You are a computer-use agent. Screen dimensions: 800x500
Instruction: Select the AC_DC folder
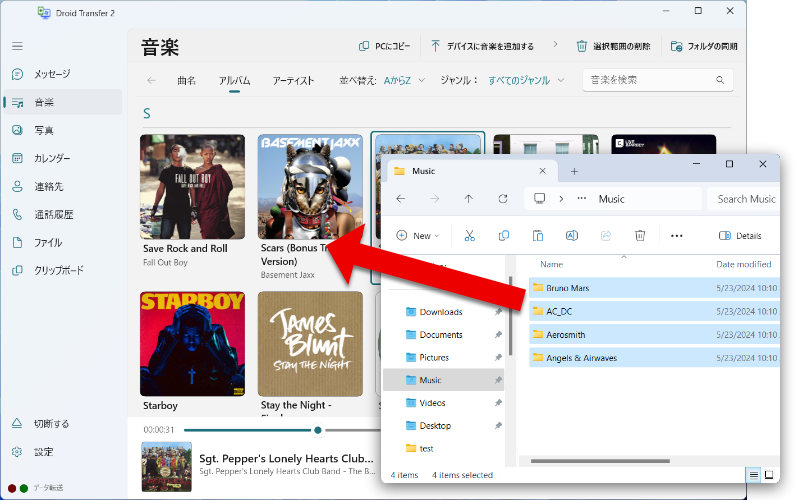click(654, 311)
